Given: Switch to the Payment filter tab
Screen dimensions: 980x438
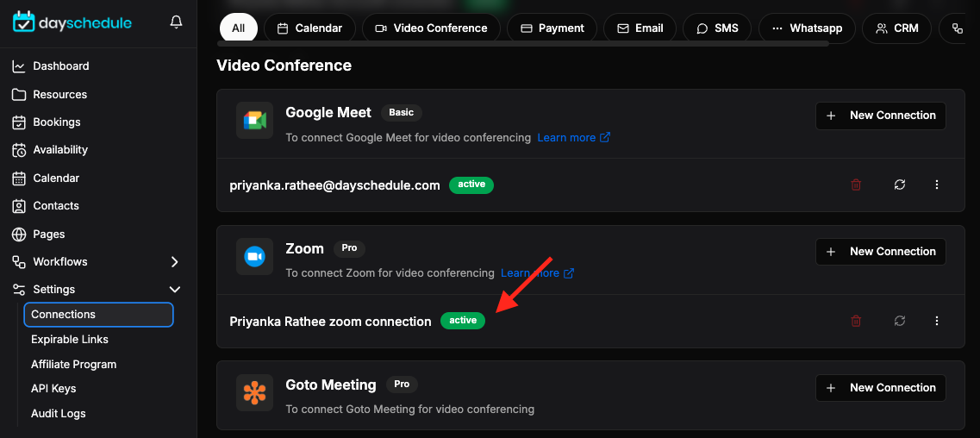Looking at the screenshot, I should pyautogui.click(x=552, y=28).
